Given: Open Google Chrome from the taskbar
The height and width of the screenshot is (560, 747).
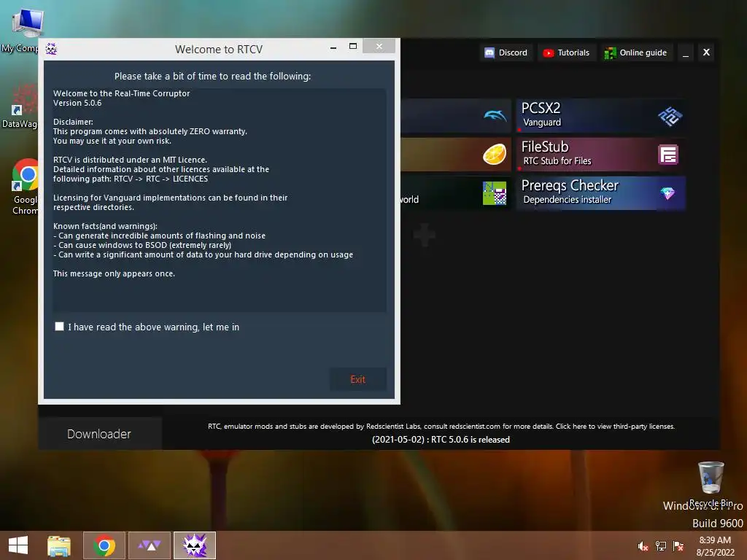Looking at the screenshot, I should pyautogui.click(x=104, y=545).
